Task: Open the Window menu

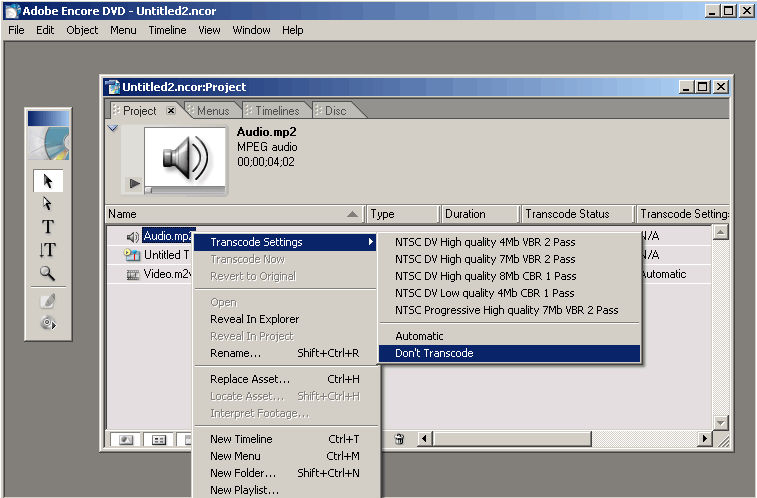Action: tap(251, 30)
